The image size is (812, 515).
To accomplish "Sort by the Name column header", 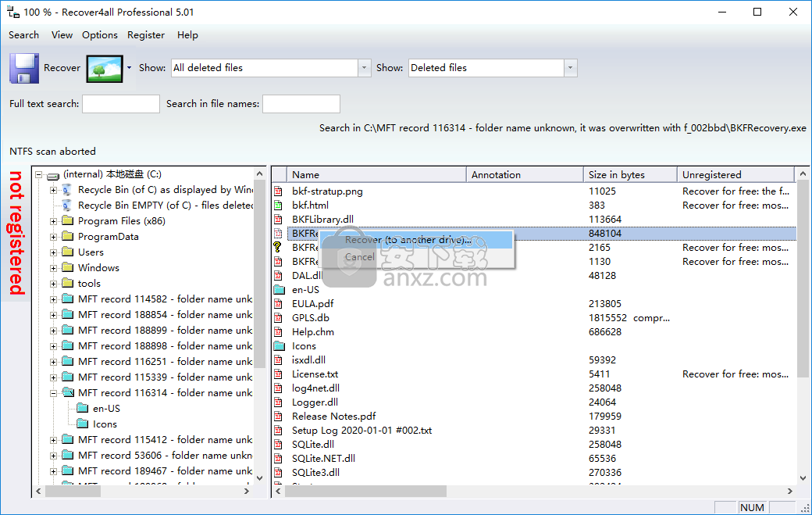I will [376, 174].
